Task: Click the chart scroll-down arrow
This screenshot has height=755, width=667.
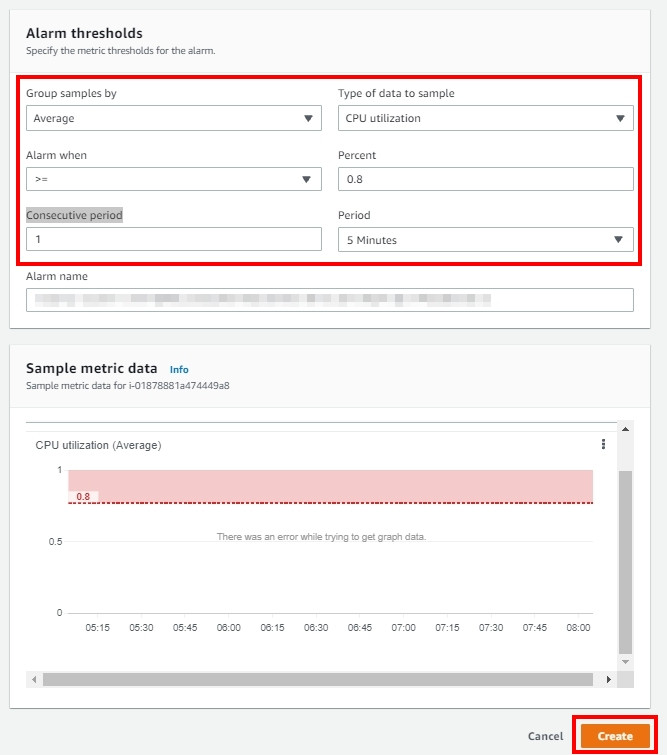Action: (625, 662)
